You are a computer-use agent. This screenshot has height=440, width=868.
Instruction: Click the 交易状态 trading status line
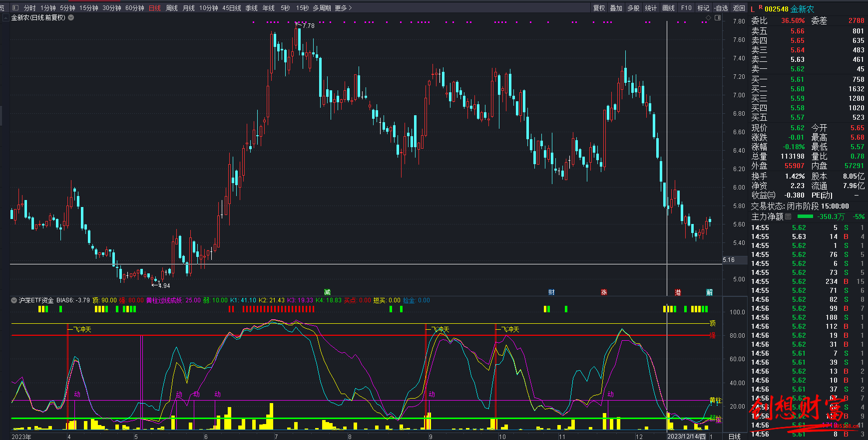pyautogui.click(x=800, y=206)
